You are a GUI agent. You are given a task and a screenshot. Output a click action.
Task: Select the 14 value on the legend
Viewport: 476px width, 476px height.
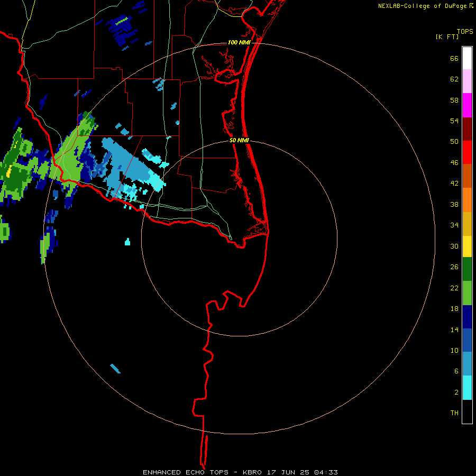coord(454,329)
